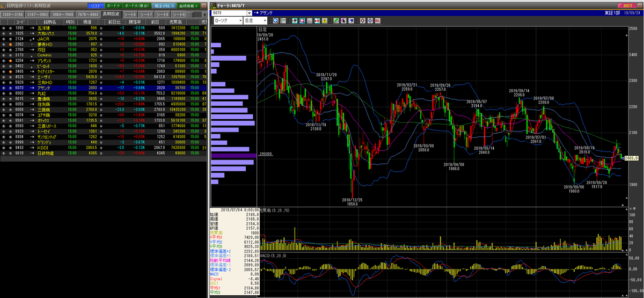Click the red circle search chart icon

coord(302,20)
